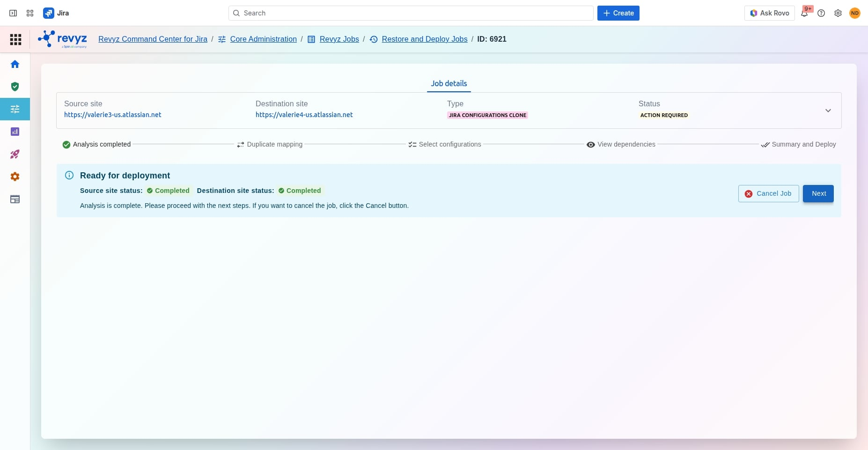Go to Revyz home icon in sidebar
Viewport: 868px width, 450px height.
tap(15, 64)
